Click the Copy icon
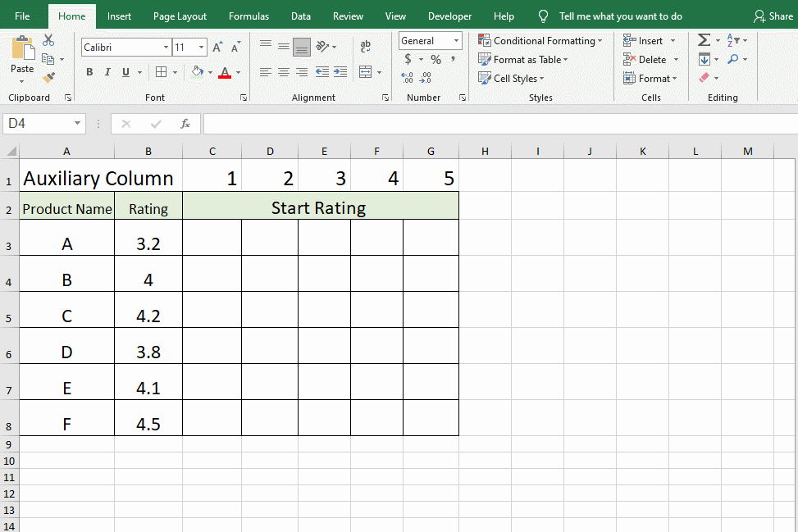Screen dimensions: 798x532 coord(48,59)
